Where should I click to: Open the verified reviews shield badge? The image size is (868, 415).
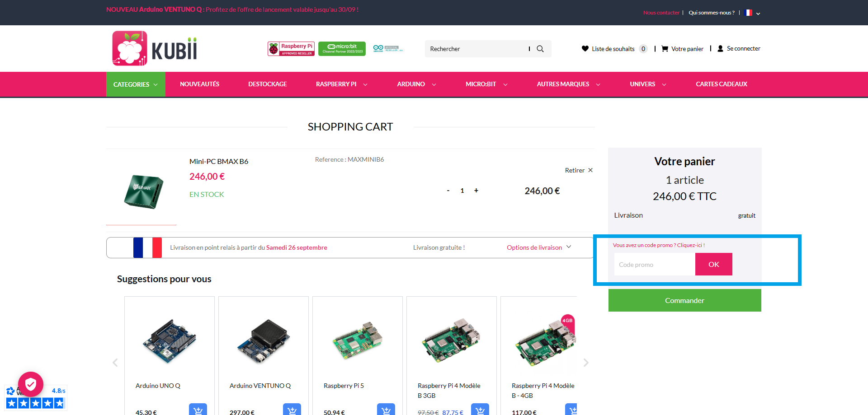coord(31,384)
